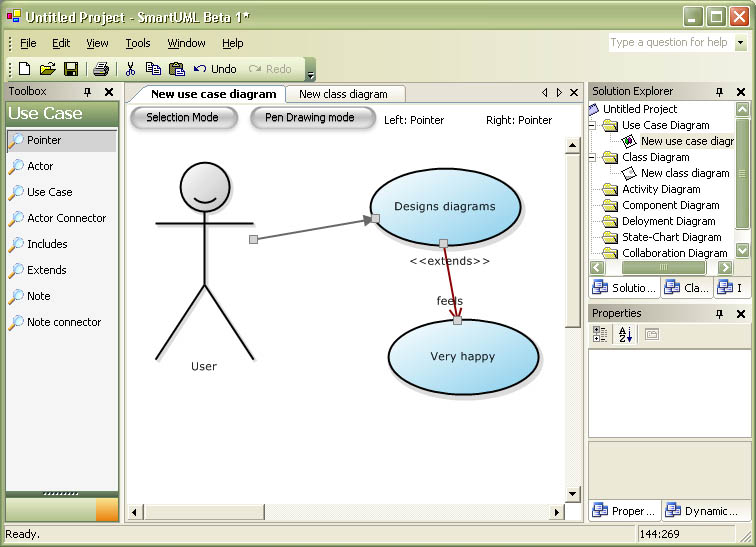Image resolution: width=756 pixels, height=547 pixels.
Task: Open the toolbar options overflow arrow
Action: 311,70
